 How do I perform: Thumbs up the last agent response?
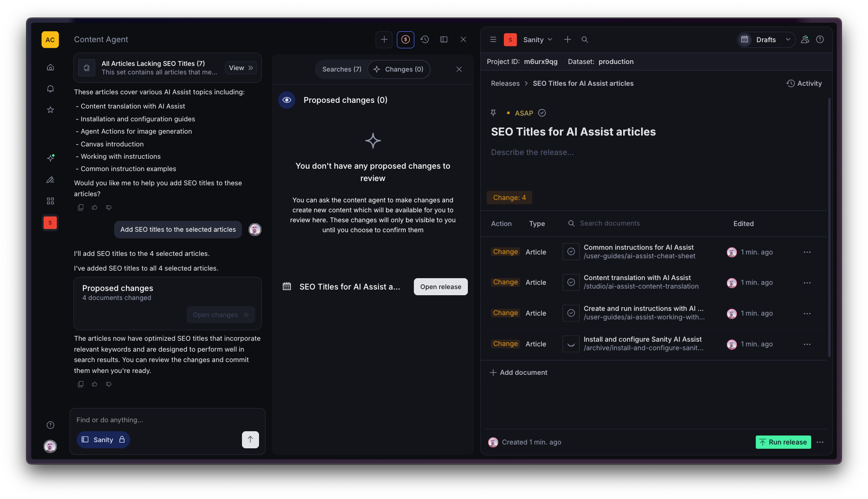tap(94, 384)
